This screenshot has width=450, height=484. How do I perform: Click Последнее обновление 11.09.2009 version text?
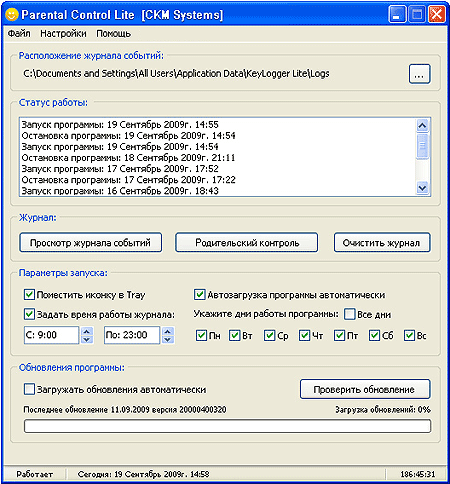[x=125, y=409]
